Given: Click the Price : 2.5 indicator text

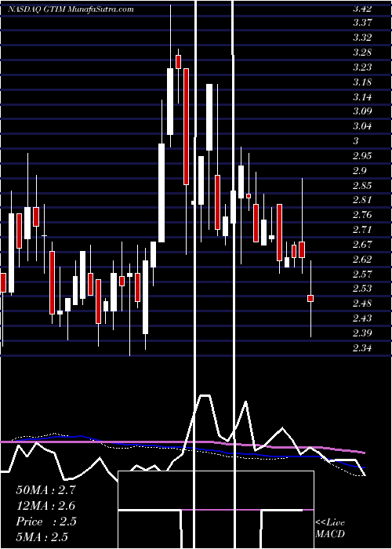Looking at the screenshot, I should (x=45, y=522).
